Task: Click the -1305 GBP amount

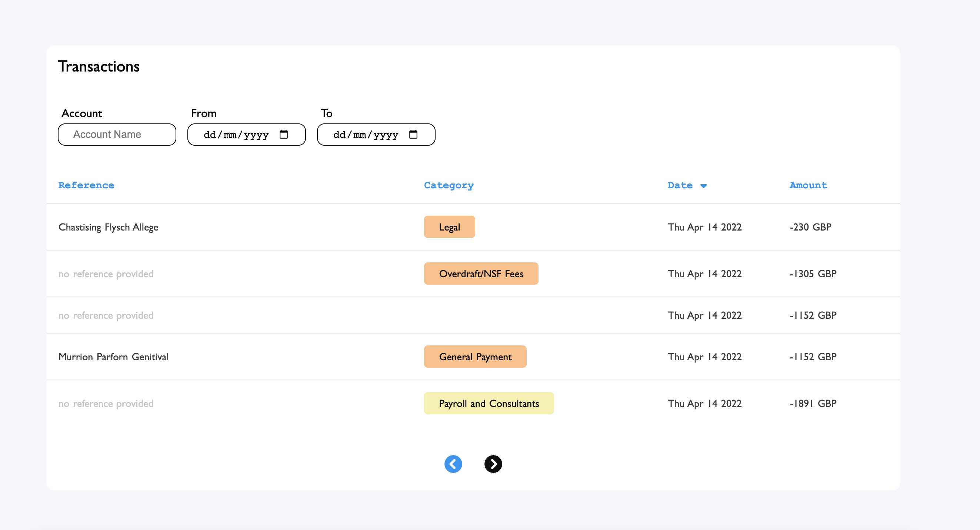Action: pyautogui.click(x=813, y=274)
